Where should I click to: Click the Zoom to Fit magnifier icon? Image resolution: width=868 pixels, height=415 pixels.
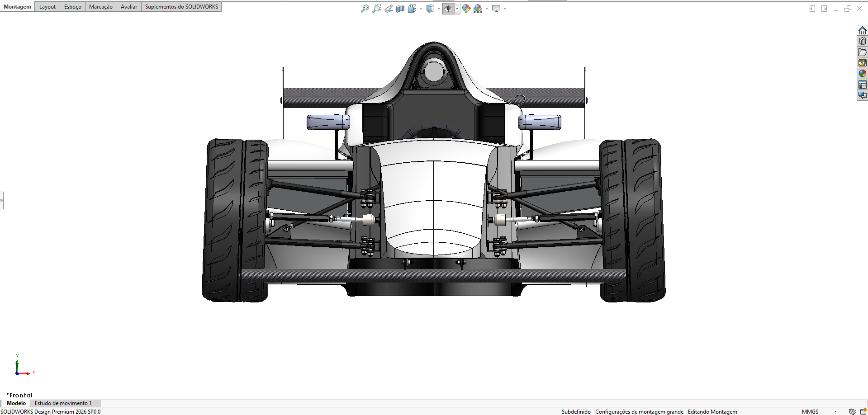pos(365,9)
